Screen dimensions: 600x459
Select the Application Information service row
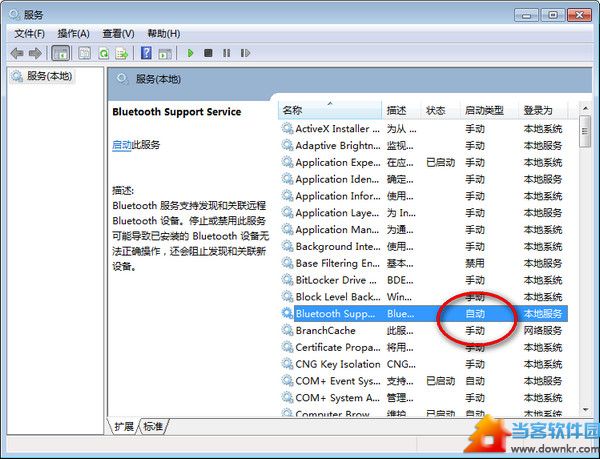point(424,195)
